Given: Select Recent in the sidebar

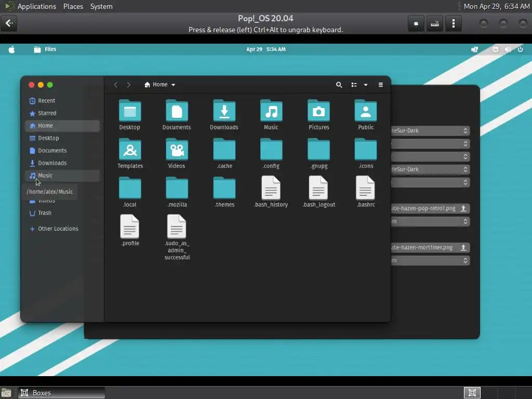Looking at the screenshot, I should click(x=62, y=101).
